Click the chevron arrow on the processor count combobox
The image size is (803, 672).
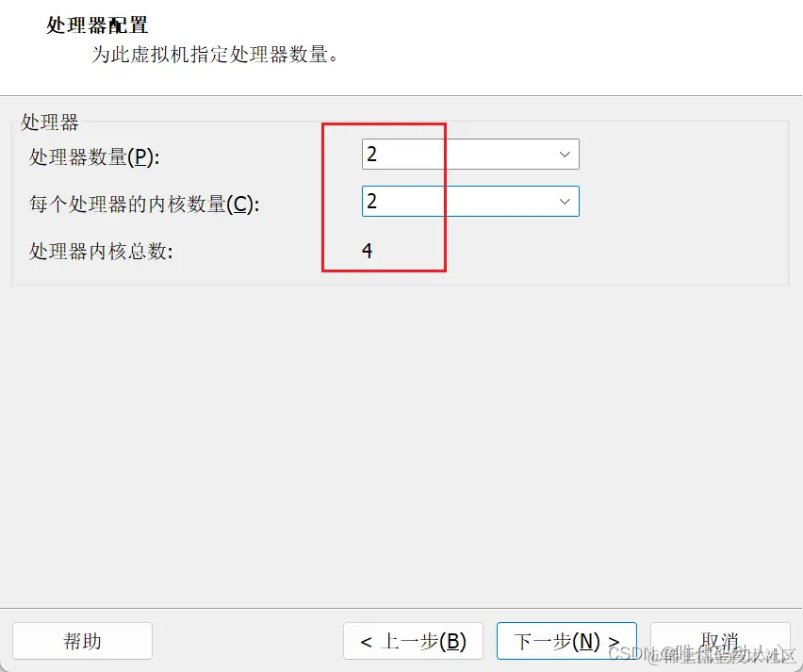point(564,154)
